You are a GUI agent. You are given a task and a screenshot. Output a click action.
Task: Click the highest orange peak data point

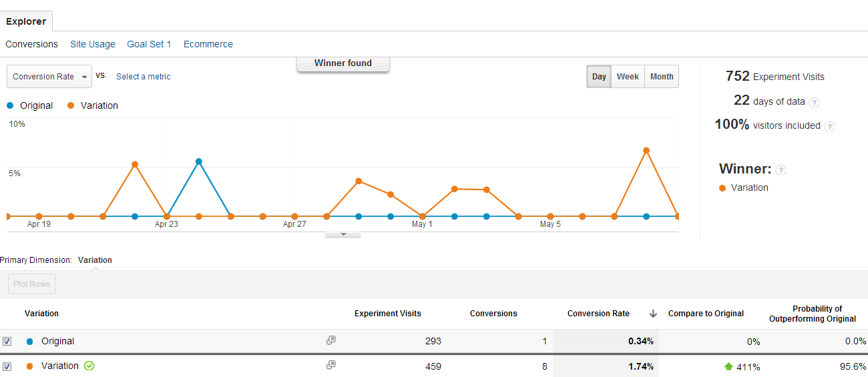646,150
